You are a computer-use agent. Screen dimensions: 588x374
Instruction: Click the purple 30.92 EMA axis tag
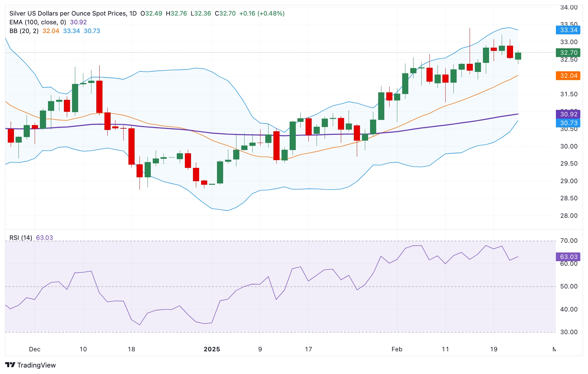[x=569, y=114]
